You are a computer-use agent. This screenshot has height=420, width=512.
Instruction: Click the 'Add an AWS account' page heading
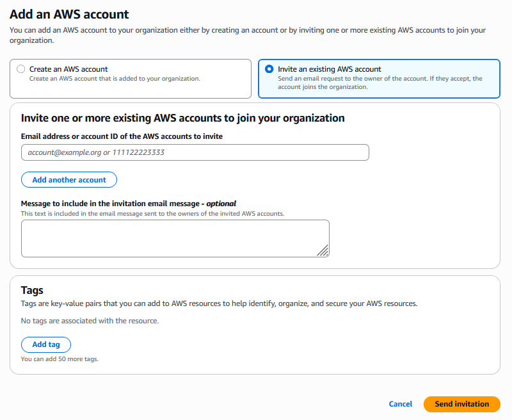(x=69, y=14)
